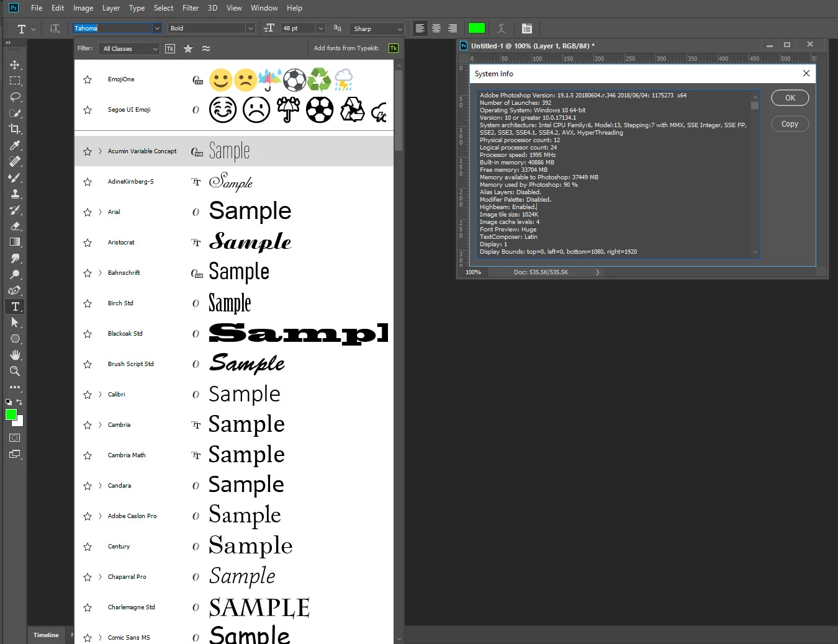
Task: Toggle text orientation
Action: pos(55,29)
